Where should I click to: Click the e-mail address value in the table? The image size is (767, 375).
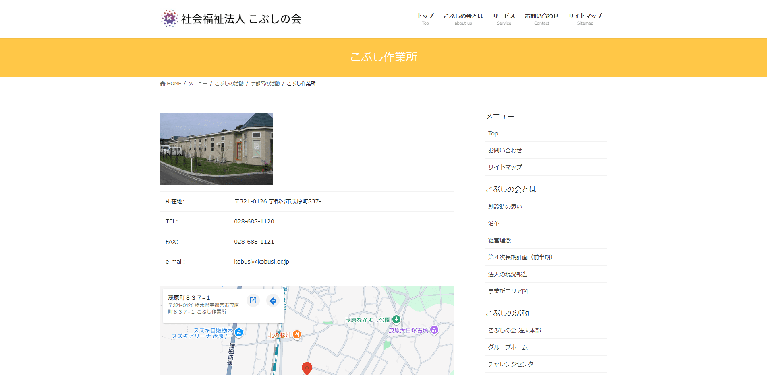[262, 262]
